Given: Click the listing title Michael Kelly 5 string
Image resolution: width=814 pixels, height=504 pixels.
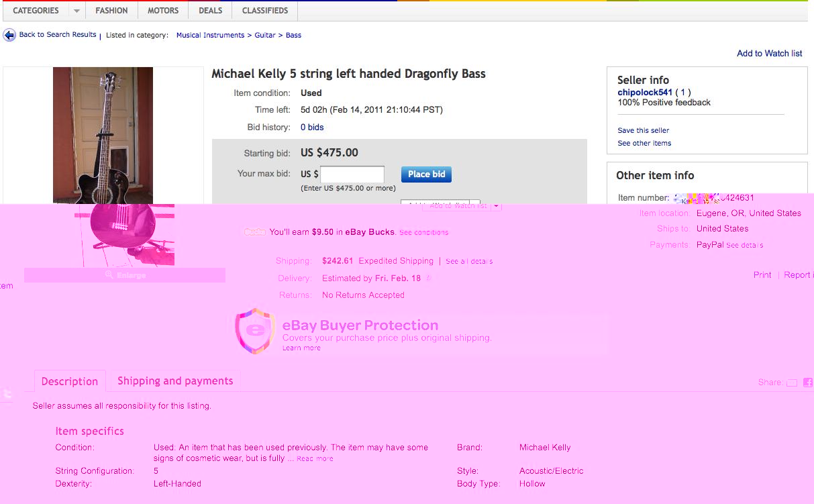Looking at the screenshot, I should [348, 74].
